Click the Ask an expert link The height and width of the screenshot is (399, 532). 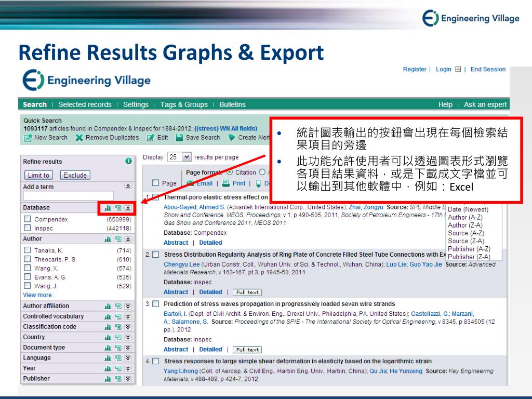tap(485, 104)
